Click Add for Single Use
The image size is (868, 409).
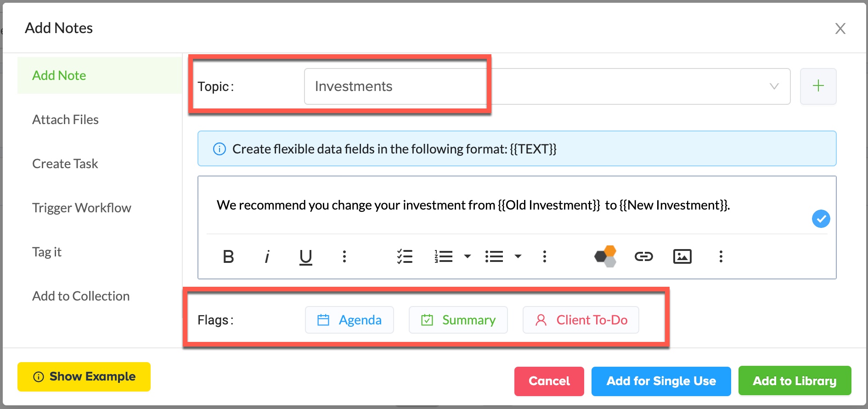(661, 381)
